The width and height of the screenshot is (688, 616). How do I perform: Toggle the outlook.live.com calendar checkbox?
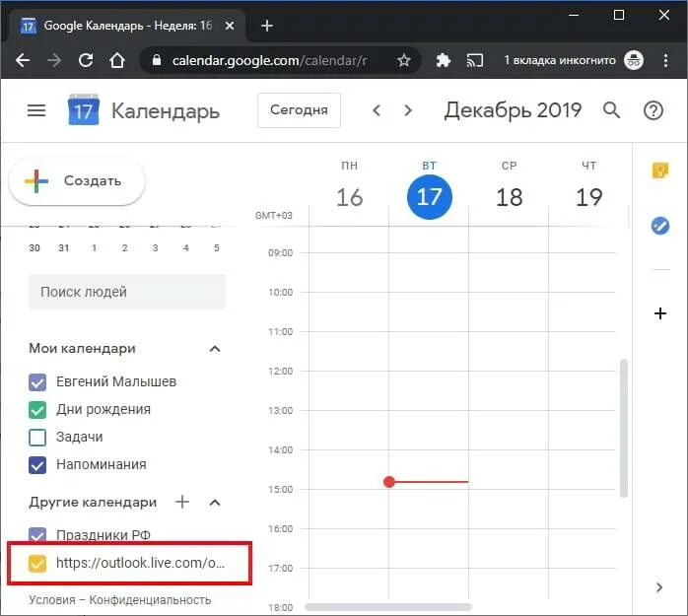coord(37,563)
